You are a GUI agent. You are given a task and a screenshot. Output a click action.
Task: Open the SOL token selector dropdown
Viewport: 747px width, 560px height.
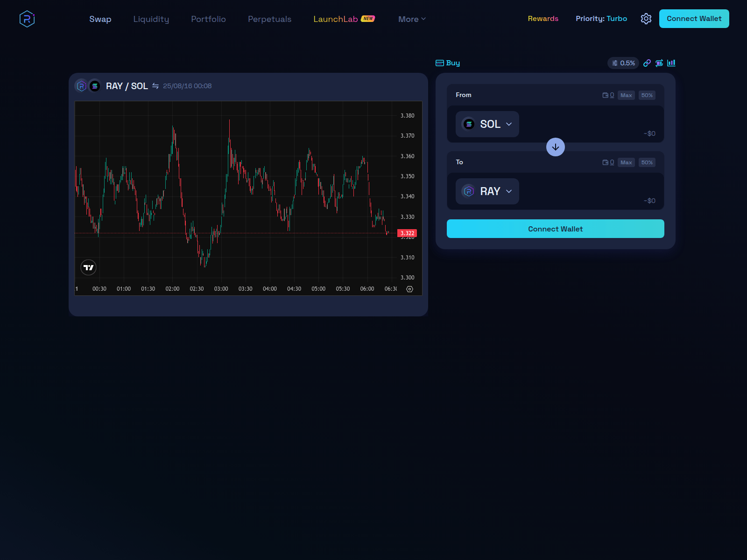[487, 124]
